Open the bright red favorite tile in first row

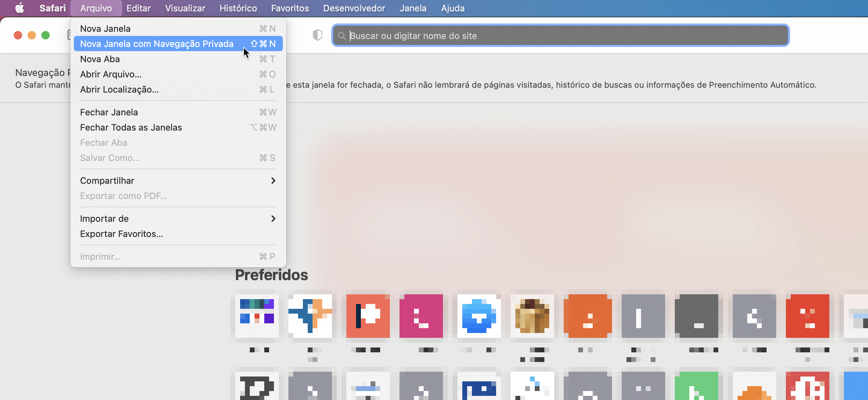coord(808,316)
